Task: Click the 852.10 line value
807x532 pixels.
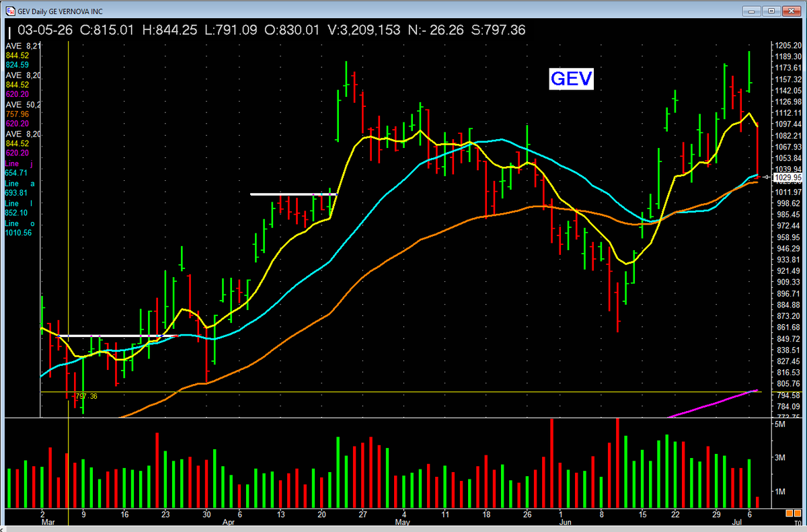Action: [16, 212]
